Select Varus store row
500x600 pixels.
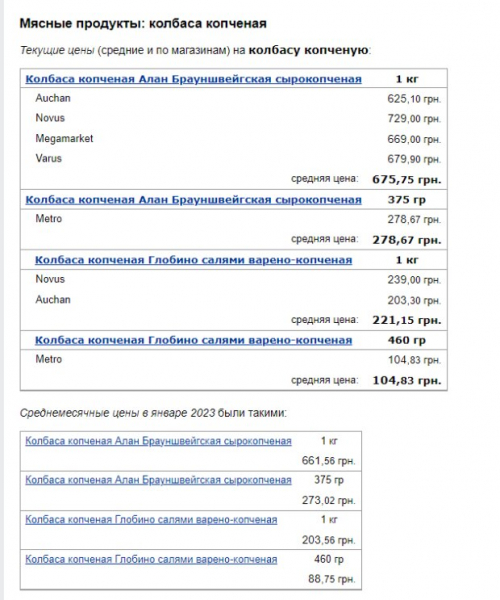(234, 159)
